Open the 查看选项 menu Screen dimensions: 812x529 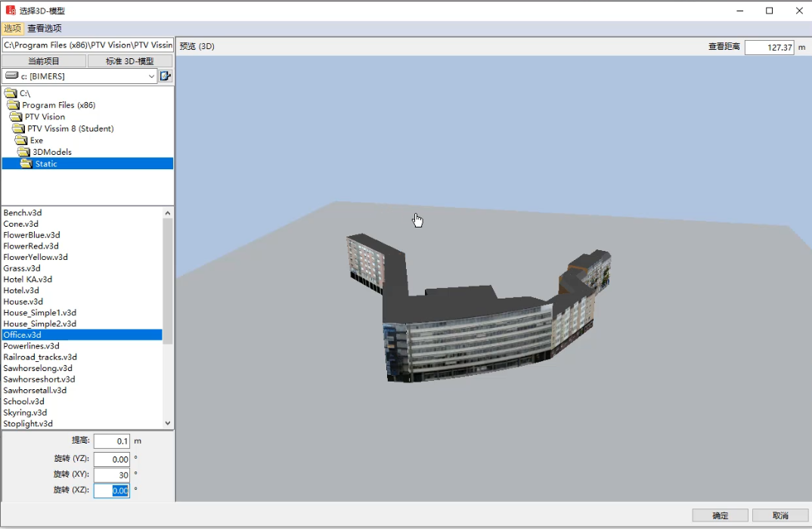click(x=45, y=28)
